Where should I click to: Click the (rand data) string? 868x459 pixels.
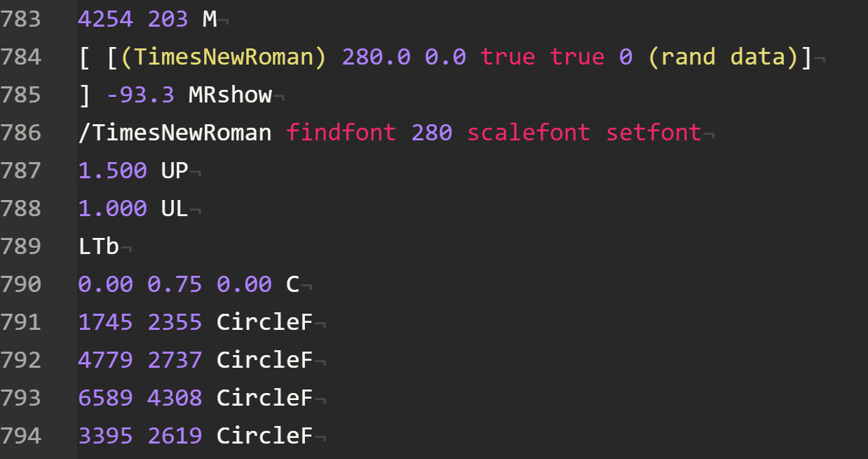pos(723,57)
